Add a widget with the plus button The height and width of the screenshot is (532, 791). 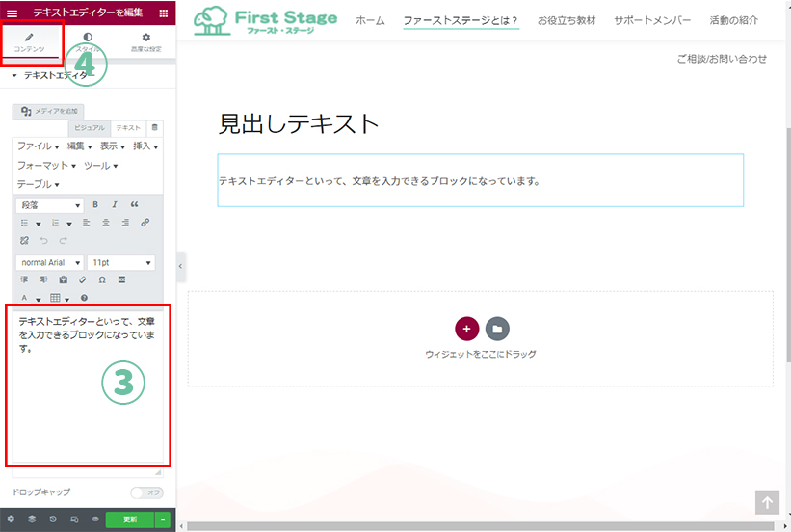[x=466, y=329]
